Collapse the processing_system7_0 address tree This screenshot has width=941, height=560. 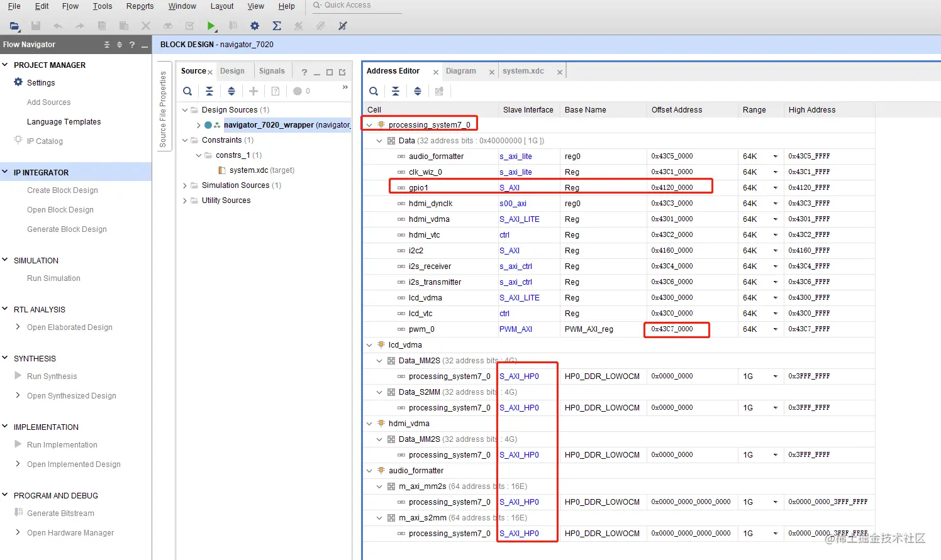369,125
